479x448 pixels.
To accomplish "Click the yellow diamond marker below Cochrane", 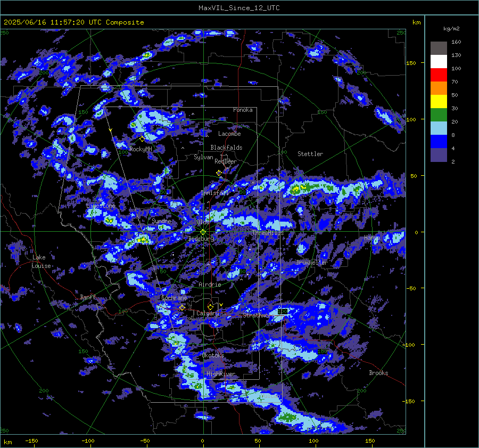I will pyautogui.click(x=182, y=307).
